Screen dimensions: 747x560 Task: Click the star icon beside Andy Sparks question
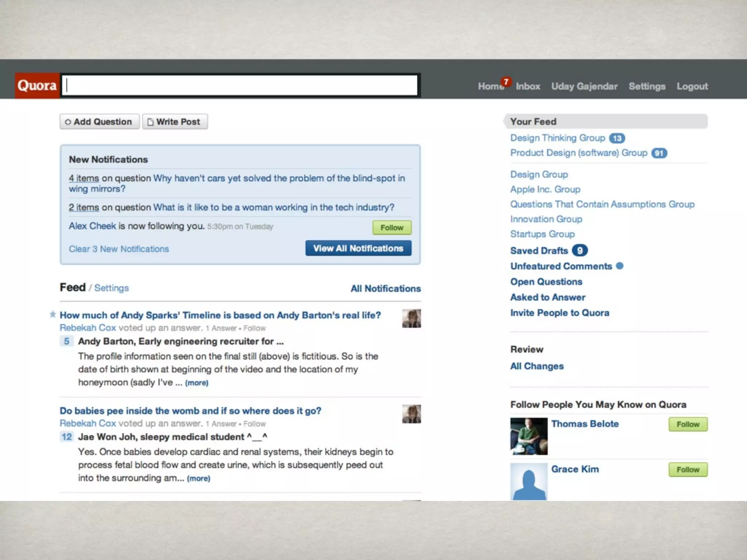(53, 314)
